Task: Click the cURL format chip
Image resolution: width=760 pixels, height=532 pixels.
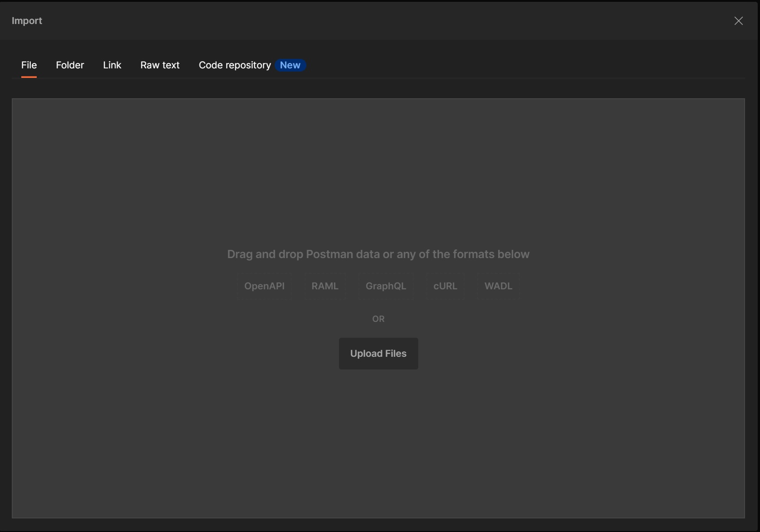Action: pyautogui.click(x=445, y=286)
